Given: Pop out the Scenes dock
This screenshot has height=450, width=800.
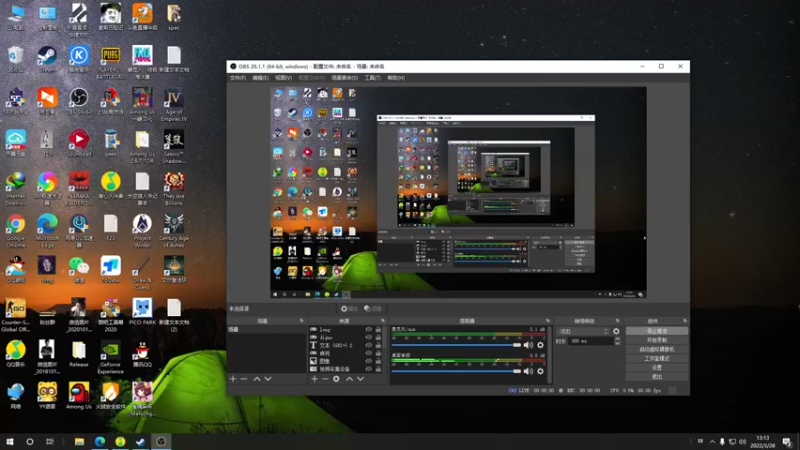Looking at the screenshot, I should 302,321.
